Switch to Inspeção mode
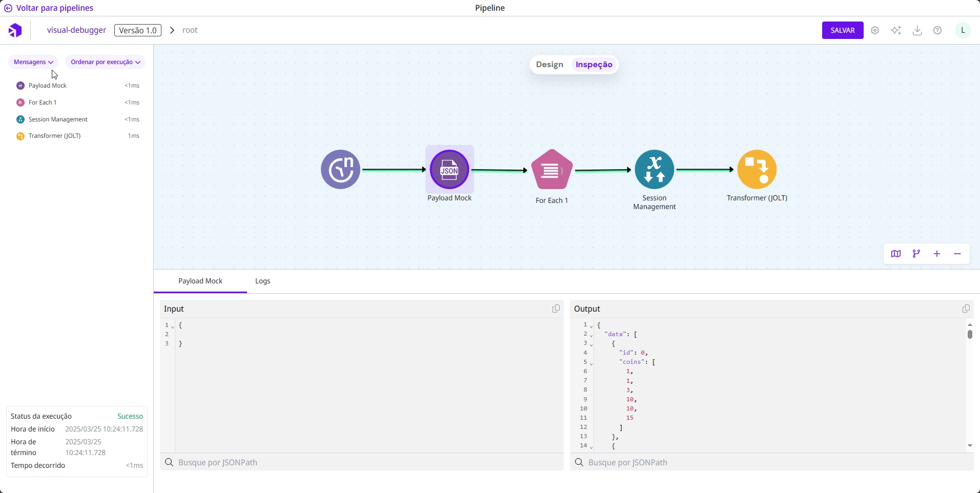Viewport: 980px width, 493px height. coord(594,65)
